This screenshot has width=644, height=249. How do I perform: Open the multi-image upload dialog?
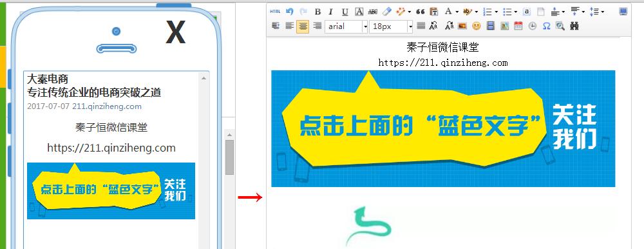504,26
